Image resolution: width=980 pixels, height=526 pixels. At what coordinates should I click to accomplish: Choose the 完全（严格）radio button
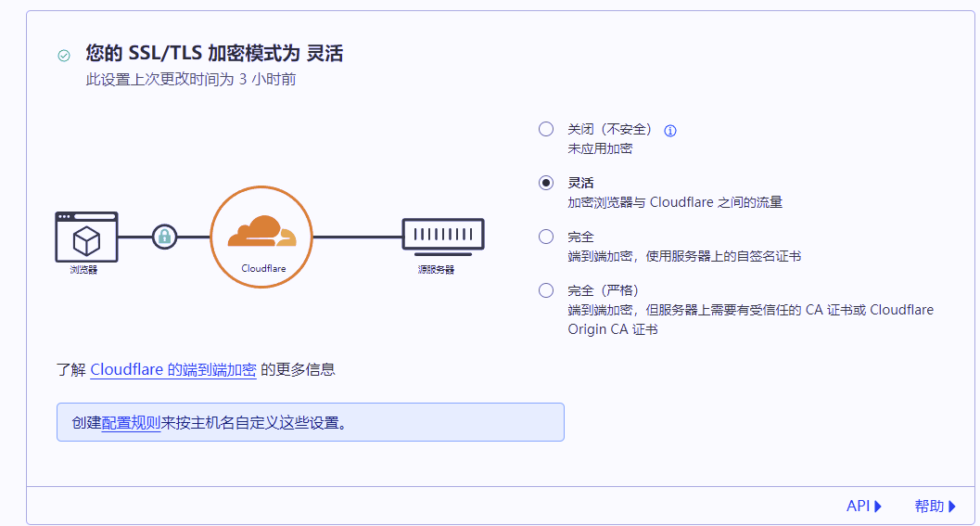[546, 290]
